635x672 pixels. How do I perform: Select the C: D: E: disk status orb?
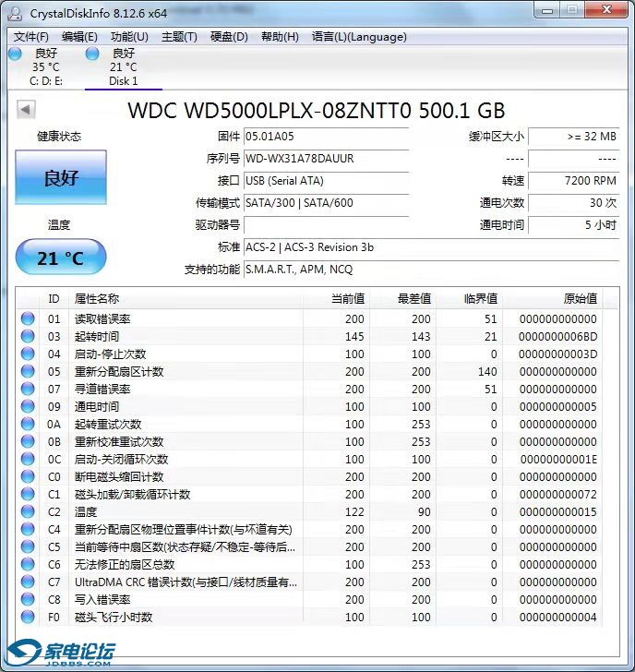coord(15,54)
